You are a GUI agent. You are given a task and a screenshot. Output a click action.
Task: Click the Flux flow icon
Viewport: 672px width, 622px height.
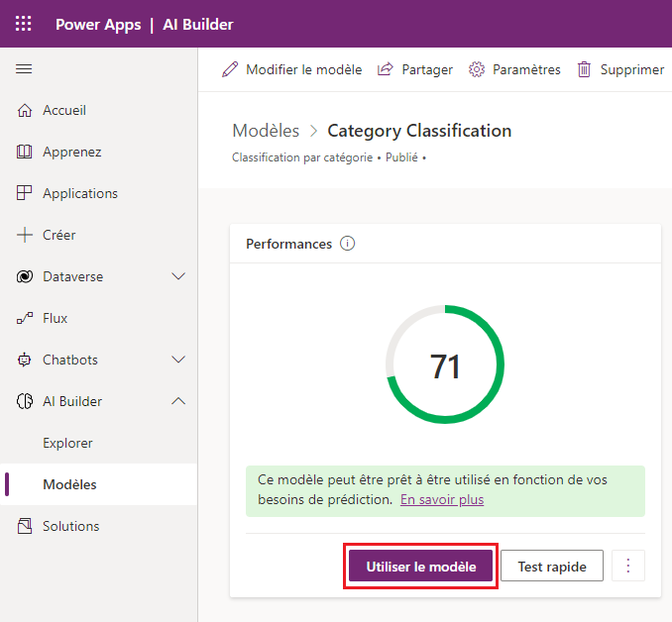pyautogui.click(x=25, y=318)
